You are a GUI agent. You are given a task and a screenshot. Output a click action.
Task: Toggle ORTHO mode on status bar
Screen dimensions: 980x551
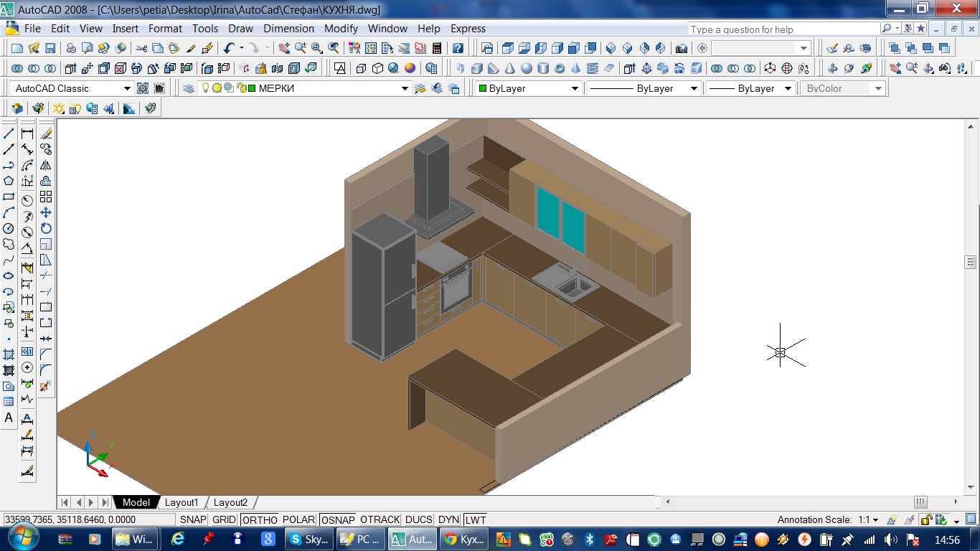(259, 519)
